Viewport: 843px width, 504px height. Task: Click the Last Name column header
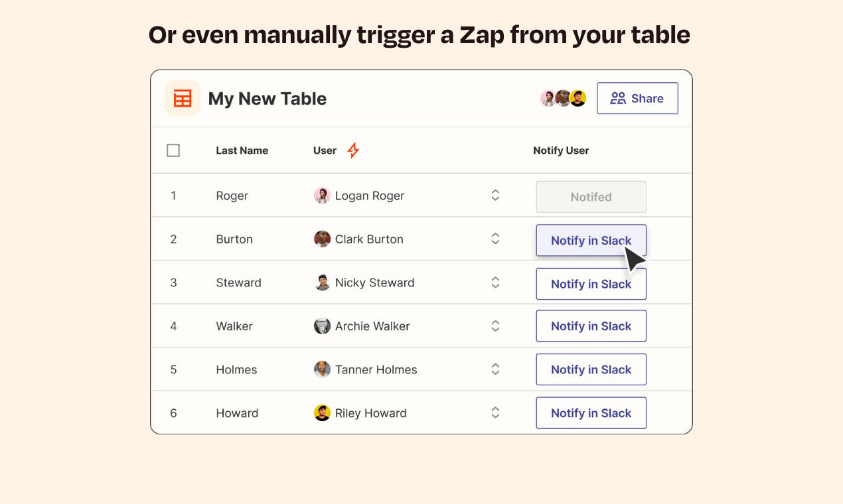tap(242, 151)
